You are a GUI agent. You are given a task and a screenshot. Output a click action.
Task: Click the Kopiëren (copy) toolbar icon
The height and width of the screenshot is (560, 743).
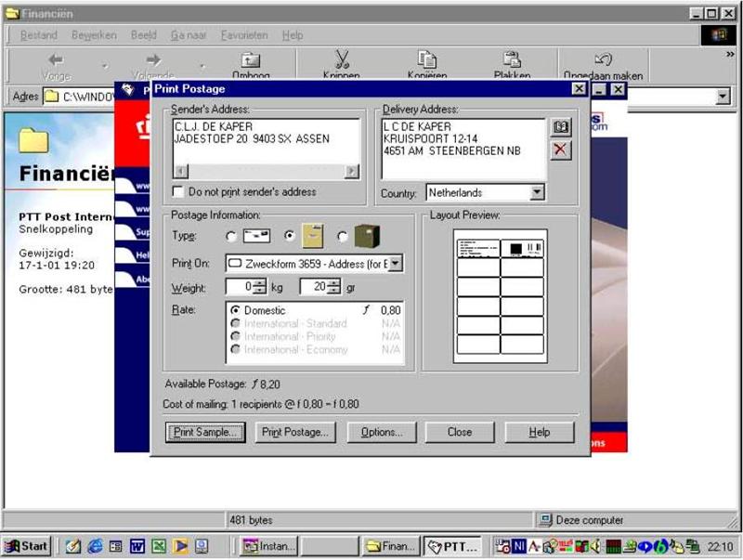426,60
